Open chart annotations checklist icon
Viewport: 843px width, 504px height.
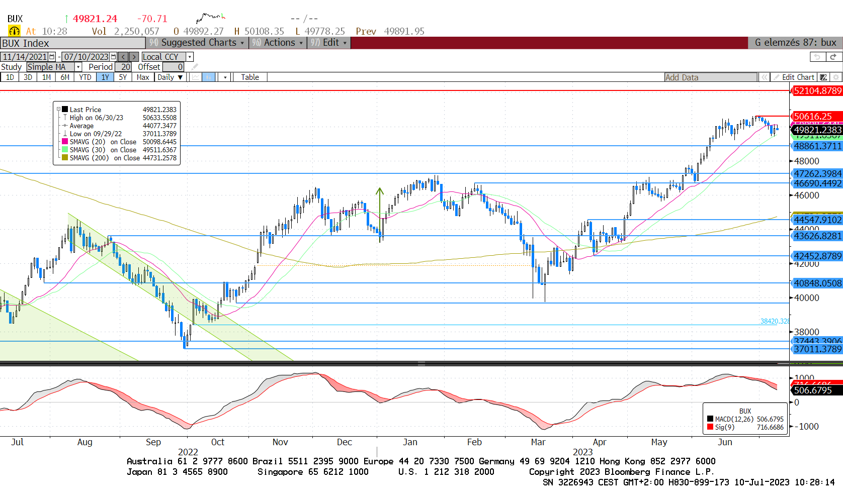click(x=823, y=77)
